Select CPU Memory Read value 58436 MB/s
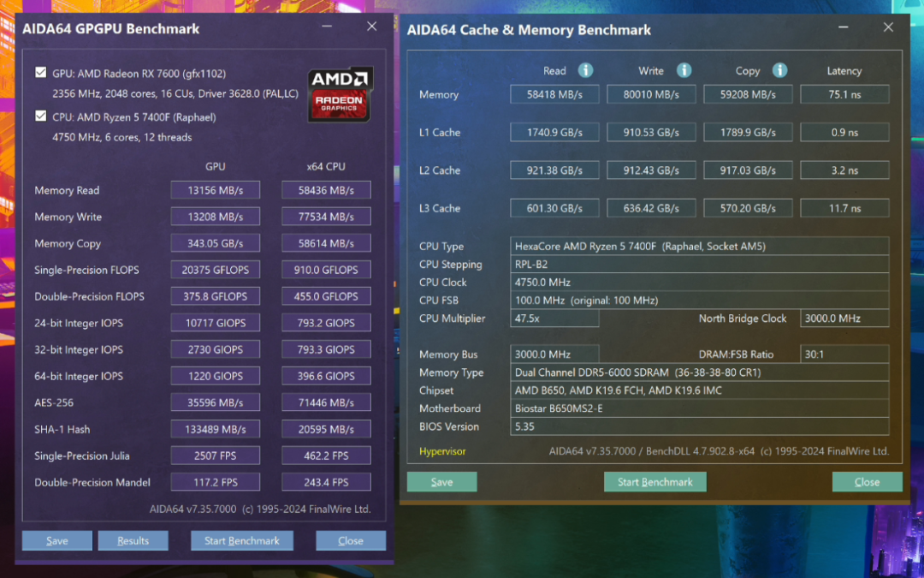The image size is (924, 578). 326,190
